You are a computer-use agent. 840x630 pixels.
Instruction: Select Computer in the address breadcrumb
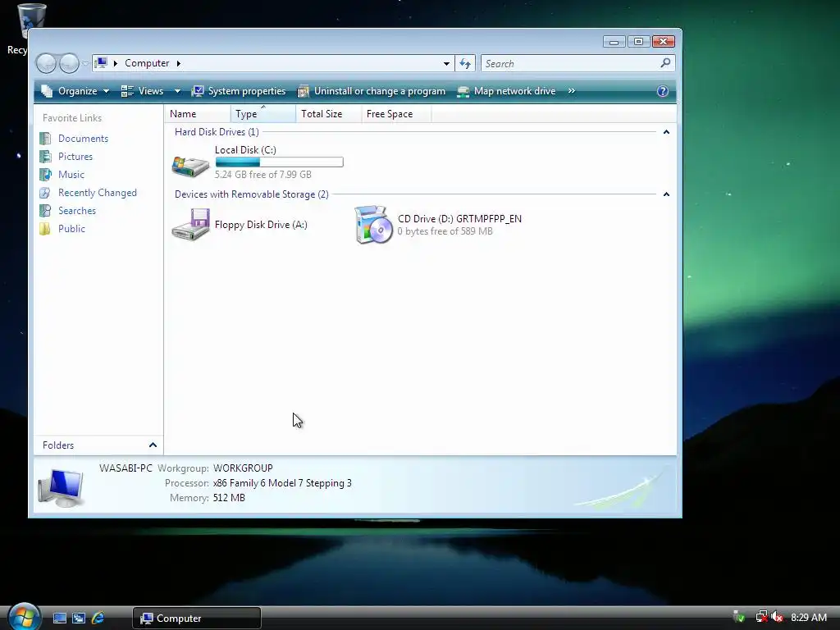coord(147,63)
